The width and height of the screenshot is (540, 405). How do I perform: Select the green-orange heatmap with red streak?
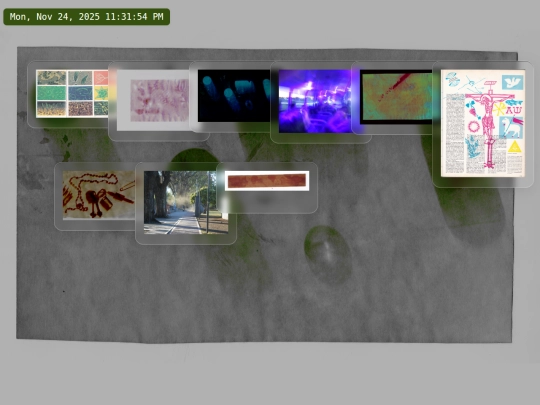pyautogui.click(x=396, y=97)
